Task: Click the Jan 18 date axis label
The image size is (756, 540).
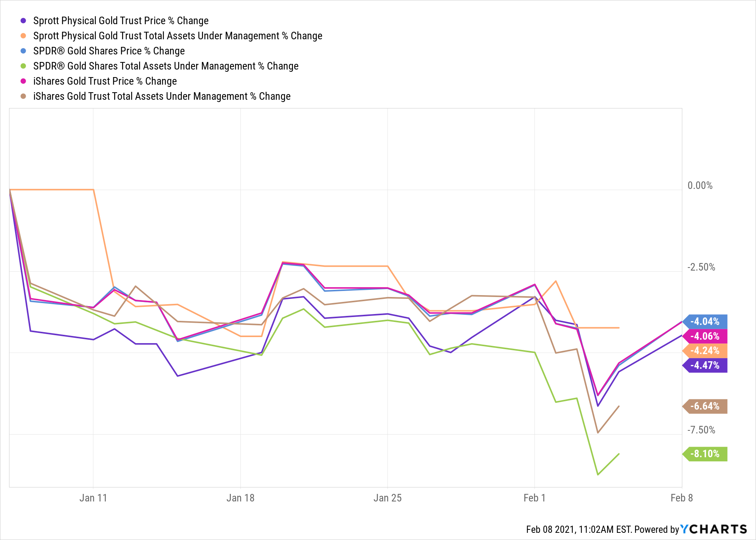Action: [240, 498]
